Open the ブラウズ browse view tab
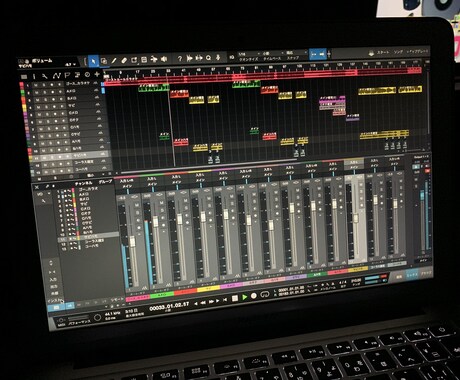 click(426, 273)
